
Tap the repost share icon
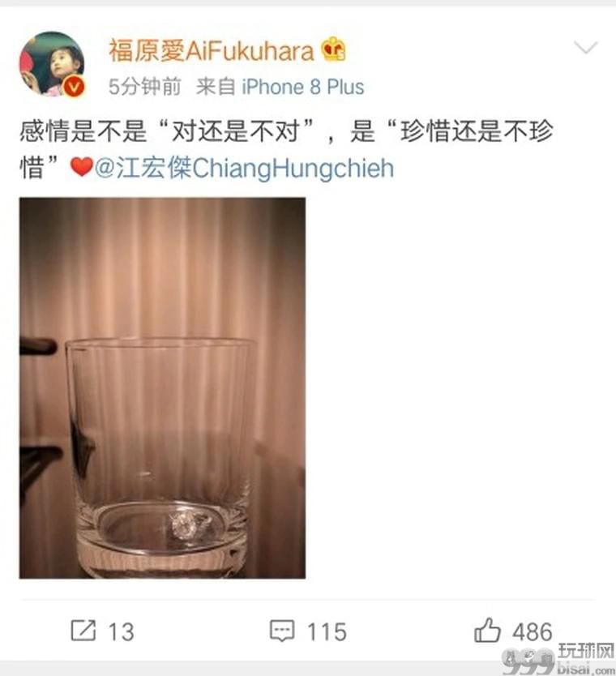pyautogui.click(x=83, y=631)
